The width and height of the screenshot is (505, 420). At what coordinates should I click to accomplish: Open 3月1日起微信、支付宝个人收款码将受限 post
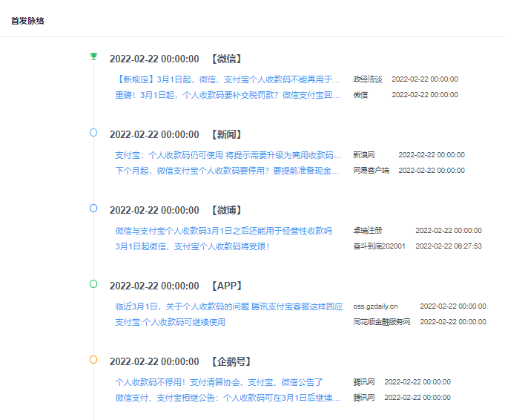(x=192, y=246)
